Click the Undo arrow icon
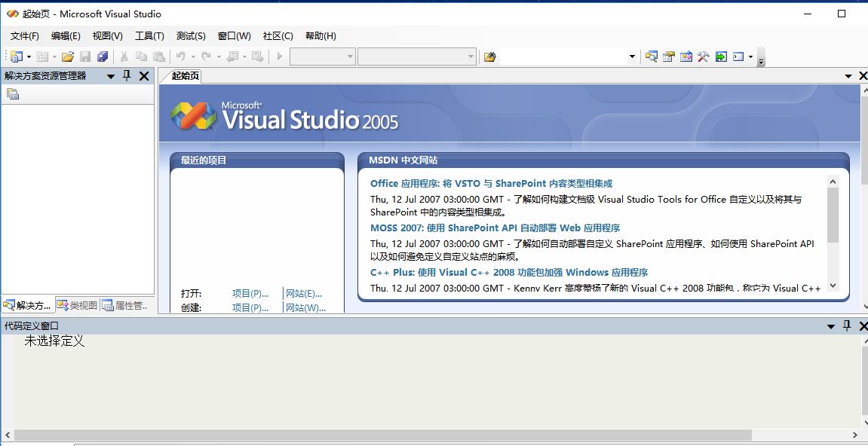This screenshot has height=446, width=868. [180, 57]
